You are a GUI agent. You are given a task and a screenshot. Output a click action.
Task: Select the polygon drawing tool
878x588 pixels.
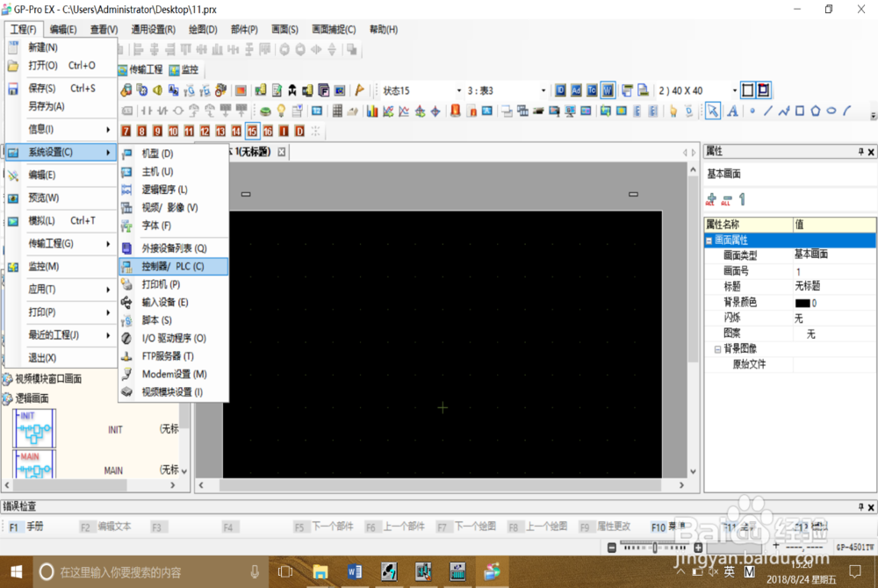pos(816,111)
